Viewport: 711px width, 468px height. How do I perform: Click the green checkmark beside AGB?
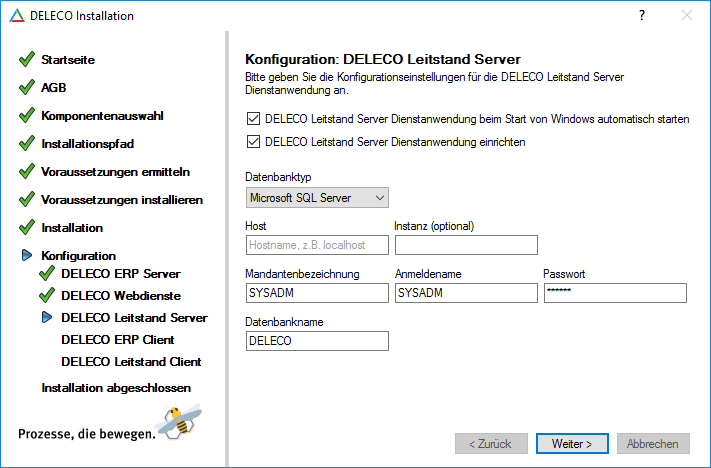(x=27, y=87)
